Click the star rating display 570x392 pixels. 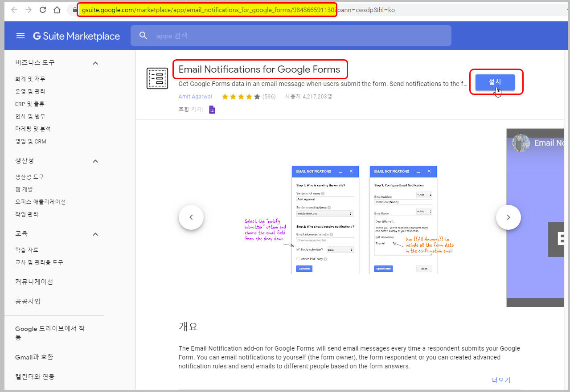click(241, 97)
